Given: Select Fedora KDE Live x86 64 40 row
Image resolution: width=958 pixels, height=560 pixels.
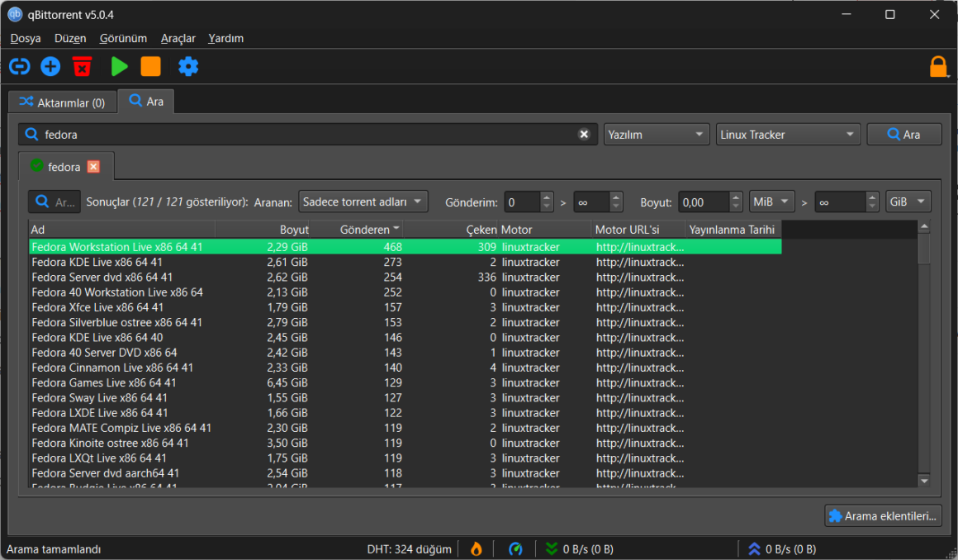Looking at the screenshot, I should coord(405,338).
